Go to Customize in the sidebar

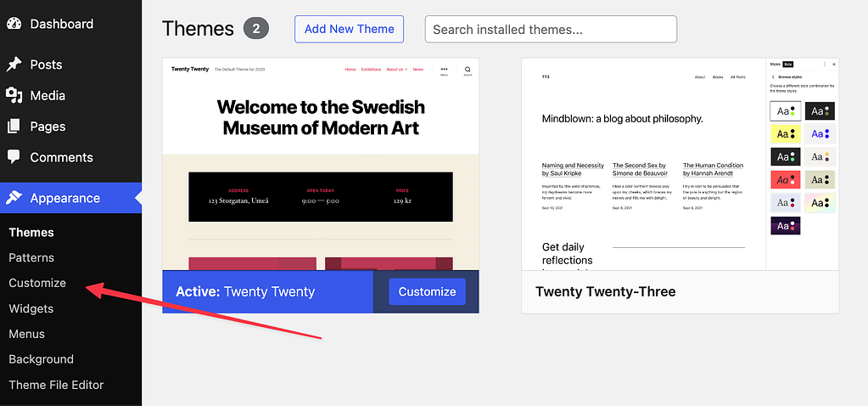[x=37, y=283]
